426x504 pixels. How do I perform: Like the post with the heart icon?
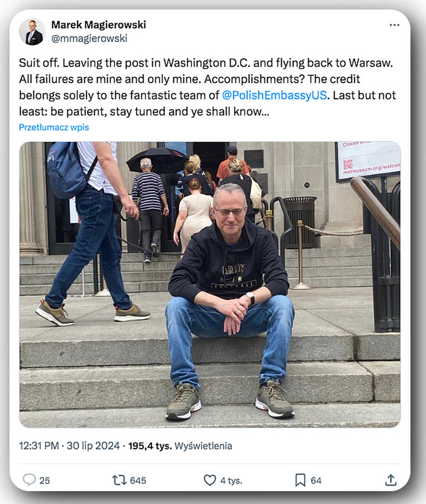click(210, 480)
